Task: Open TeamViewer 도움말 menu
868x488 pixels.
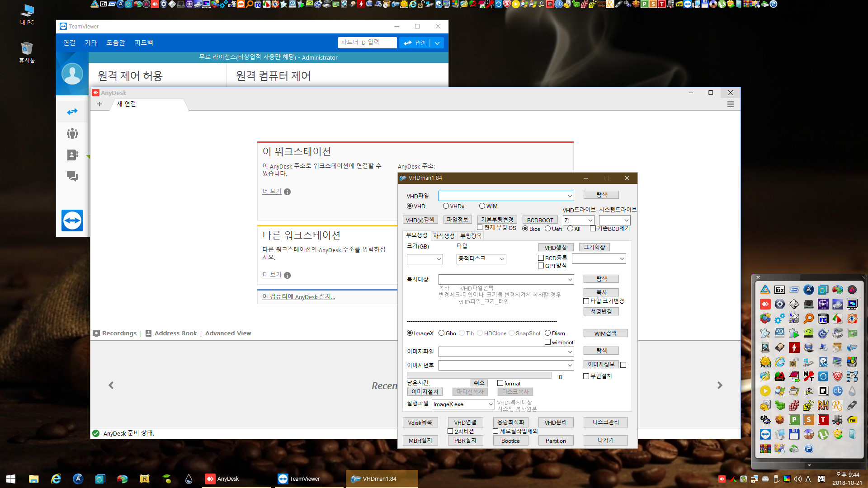Action: [116, 42]
